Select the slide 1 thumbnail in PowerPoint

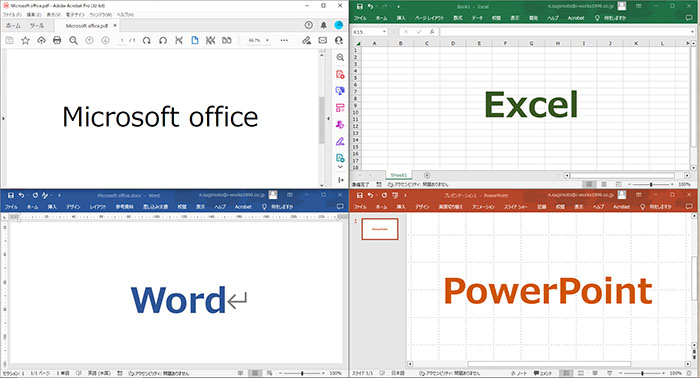(379, 229)
